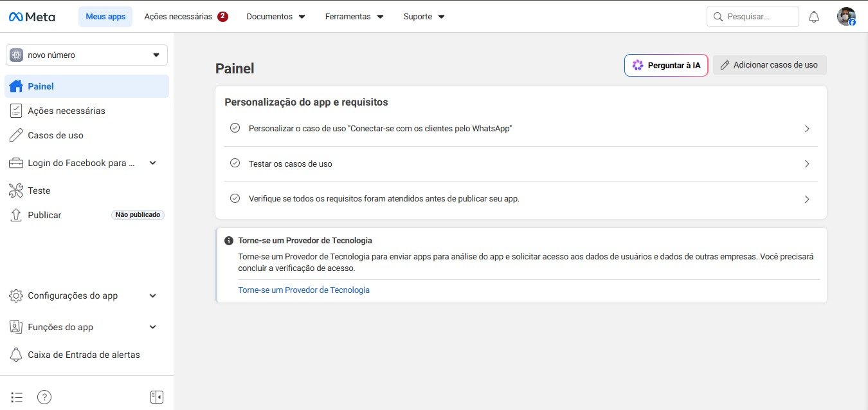Click the Funções do app badge icon

16,327
